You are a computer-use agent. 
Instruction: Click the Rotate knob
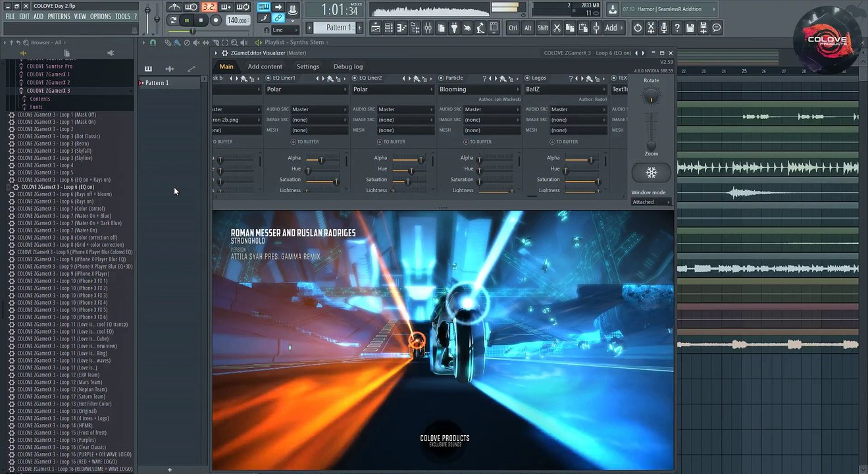(x=651, y=96)
